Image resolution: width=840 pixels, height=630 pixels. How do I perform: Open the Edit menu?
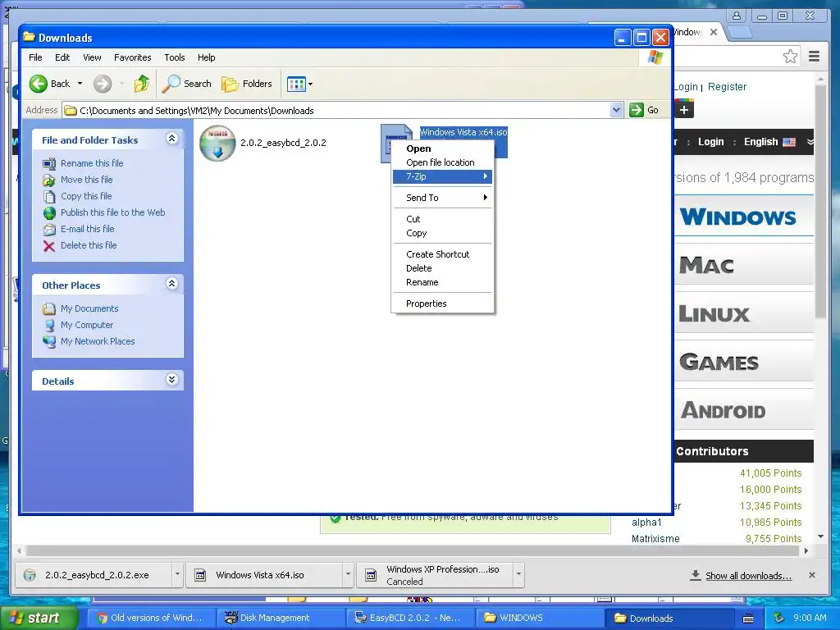pyautogui.click(x=62, y=57)
